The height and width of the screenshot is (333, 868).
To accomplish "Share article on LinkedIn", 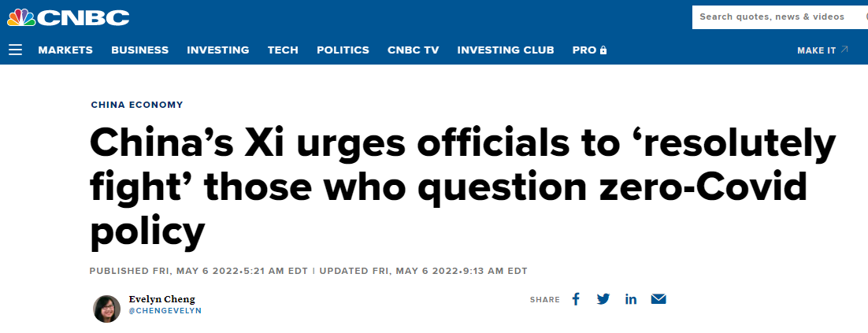I will pyautogui.click(x=631, y=299).
